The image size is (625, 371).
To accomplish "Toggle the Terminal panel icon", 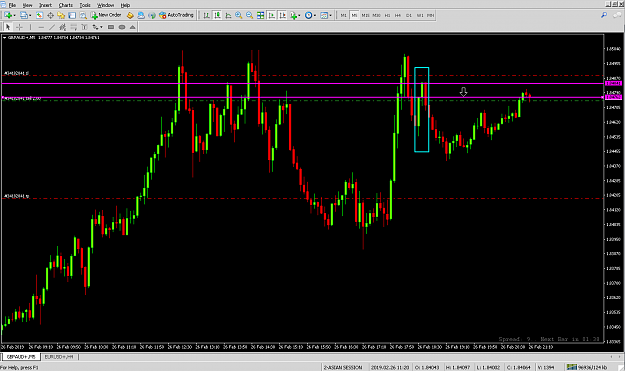I will click(72, 15).
